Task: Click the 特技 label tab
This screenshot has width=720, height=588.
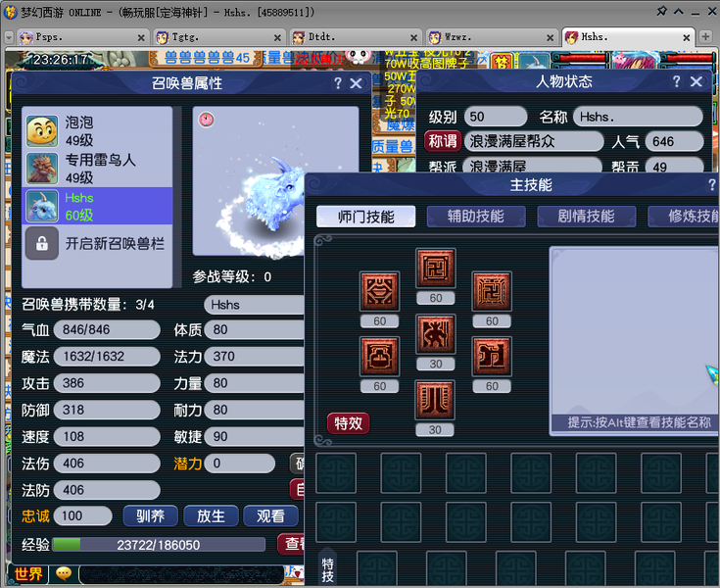Action: click(327, 569)
